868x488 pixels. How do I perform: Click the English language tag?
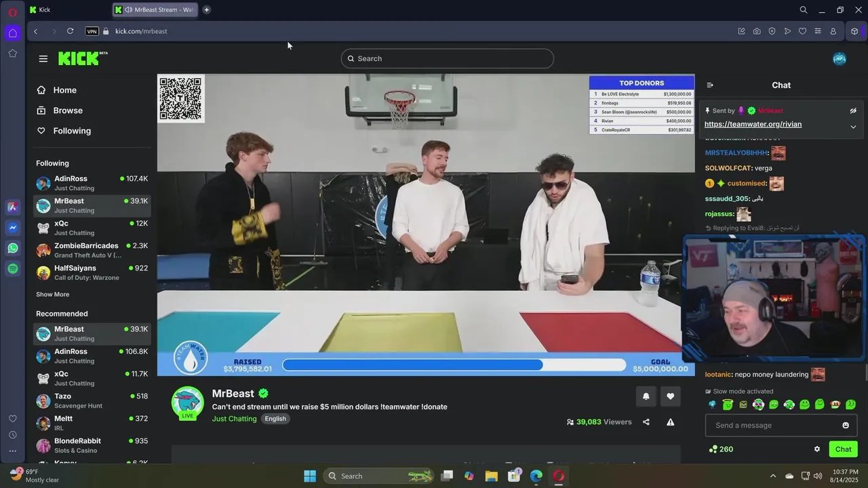click(x=275, y=419)
